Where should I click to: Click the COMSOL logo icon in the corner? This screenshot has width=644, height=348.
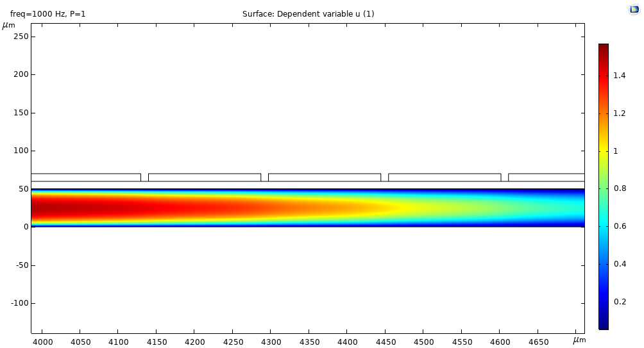pos(634,9)
